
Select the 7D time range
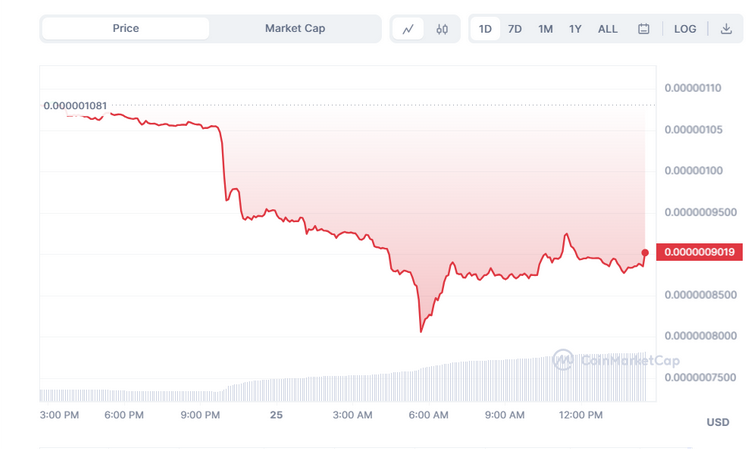click(x=515, y=29)
